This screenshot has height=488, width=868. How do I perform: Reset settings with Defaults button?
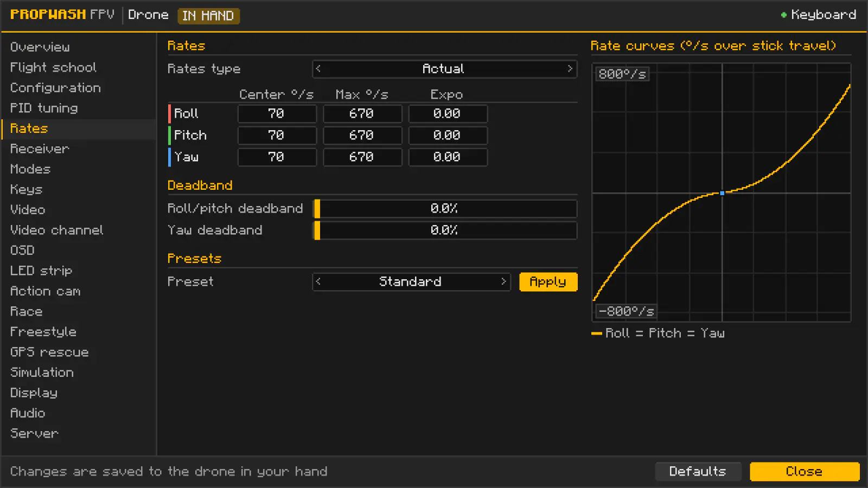coord(698,471)
